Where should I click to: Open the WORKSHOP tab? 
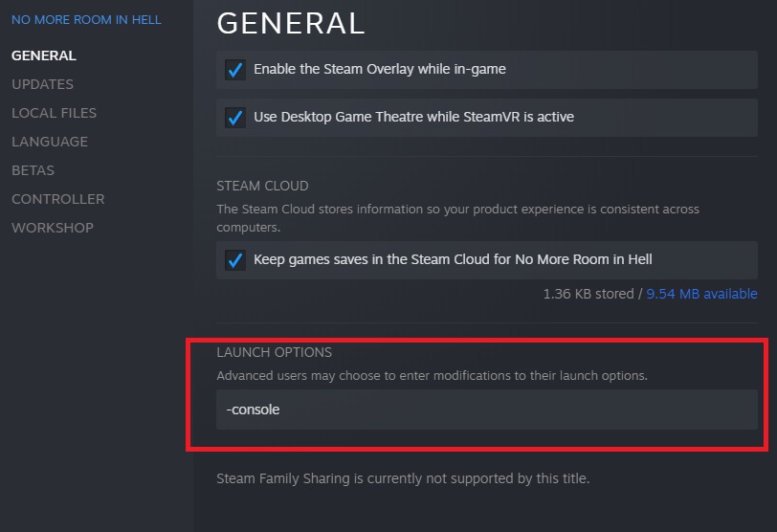click(53, 228)
